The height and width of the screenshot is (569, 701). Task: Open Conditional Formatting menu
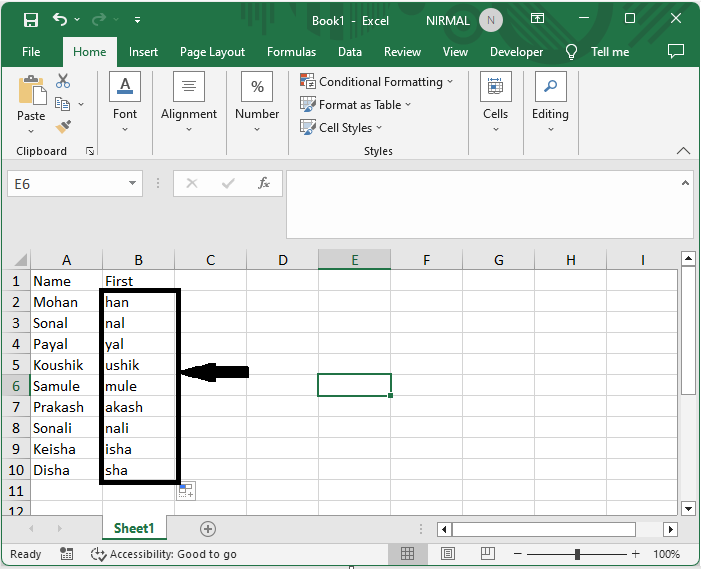(x=376, y=82)
